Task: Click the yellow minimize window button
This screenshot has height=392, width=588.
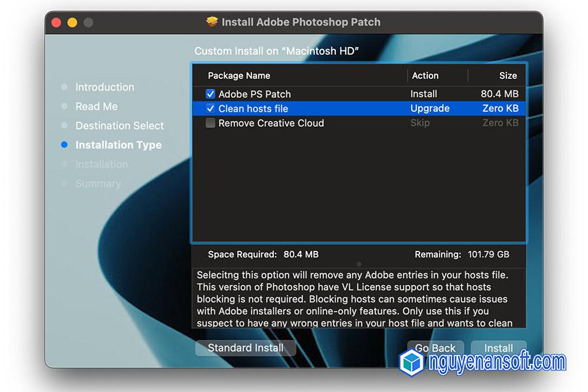Action: (x=72, y=23)
